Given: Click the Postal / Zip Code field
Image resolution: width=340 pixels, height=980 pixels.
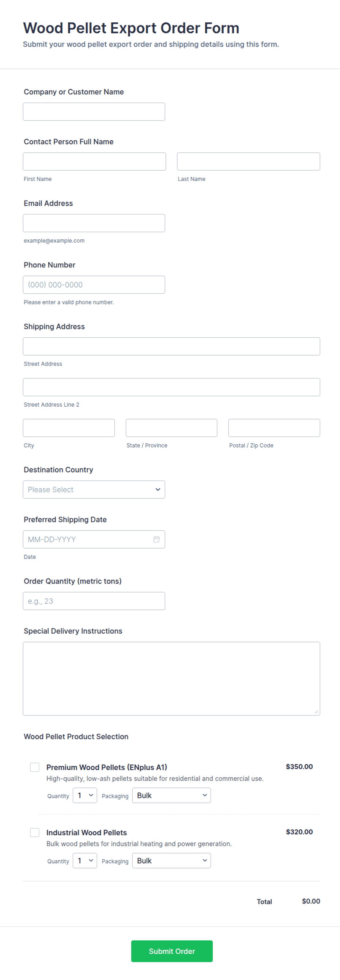Looking at the screenshot, I should (x=274, y=428).
